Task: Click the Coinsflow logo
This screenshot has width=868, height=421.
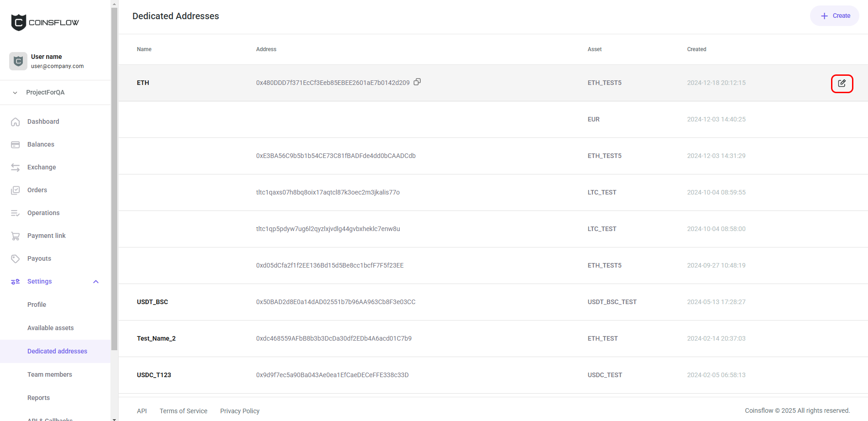Action: pyautogui.click(x=45, y=22)
